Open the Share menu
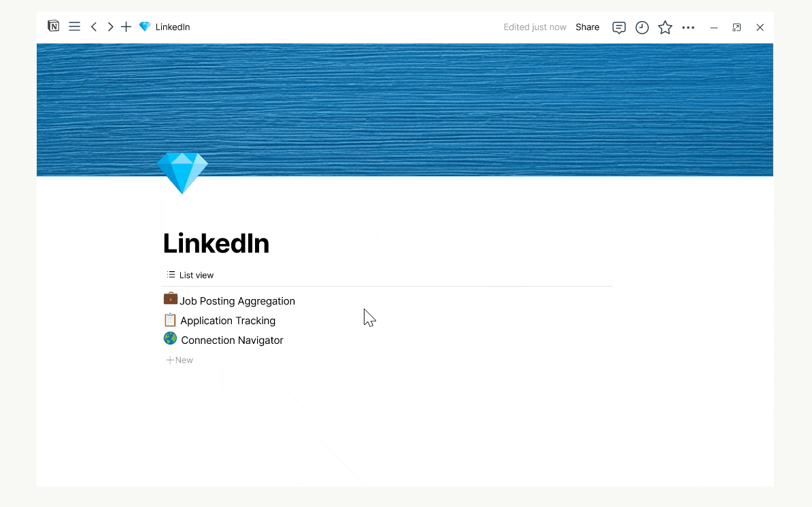Screen dimensions: 812x507 pos(588,27)
